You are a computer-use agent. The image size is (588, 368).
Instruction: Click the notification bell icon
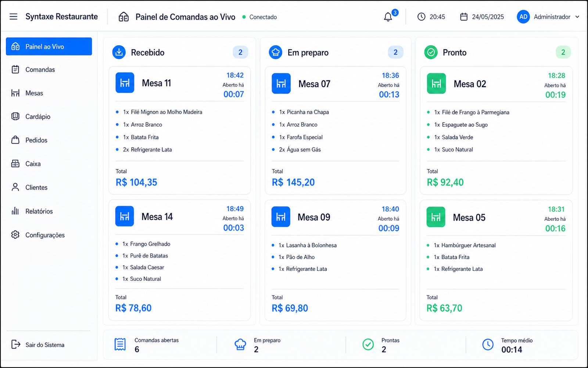pos(388,17)
